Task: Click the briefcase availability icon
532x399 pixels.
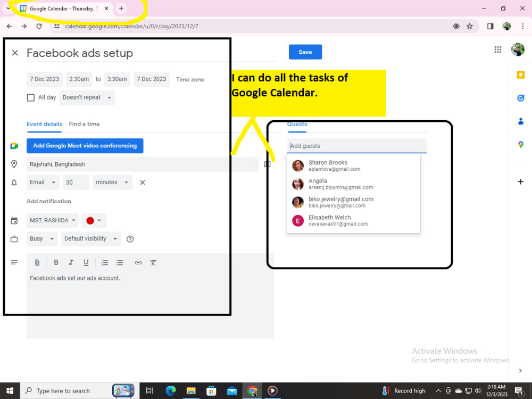Action: (14, 239)
